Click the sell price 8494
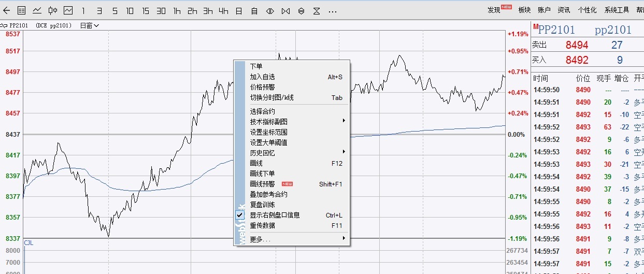This screenshot has width=644, height=274. coord(577,45)
